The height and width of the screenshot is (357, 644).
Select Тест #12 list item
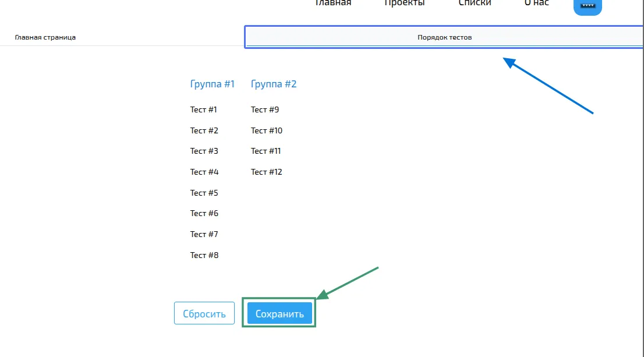tap(266, 172)
